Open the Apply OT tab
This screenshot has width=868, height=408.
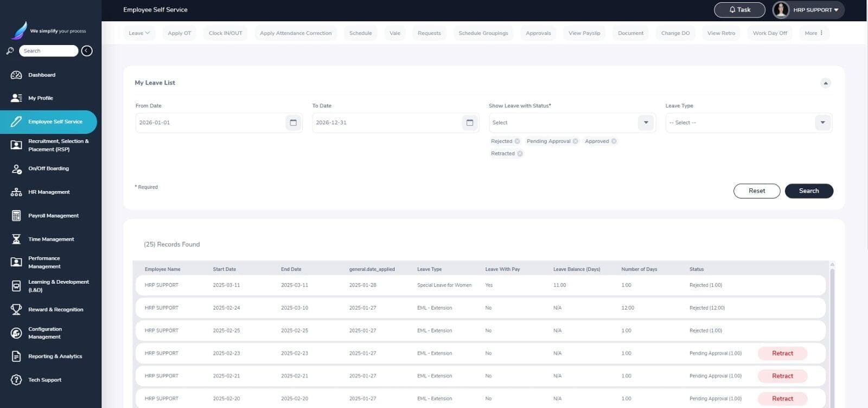pyautogui.click(x=180, y=33)
